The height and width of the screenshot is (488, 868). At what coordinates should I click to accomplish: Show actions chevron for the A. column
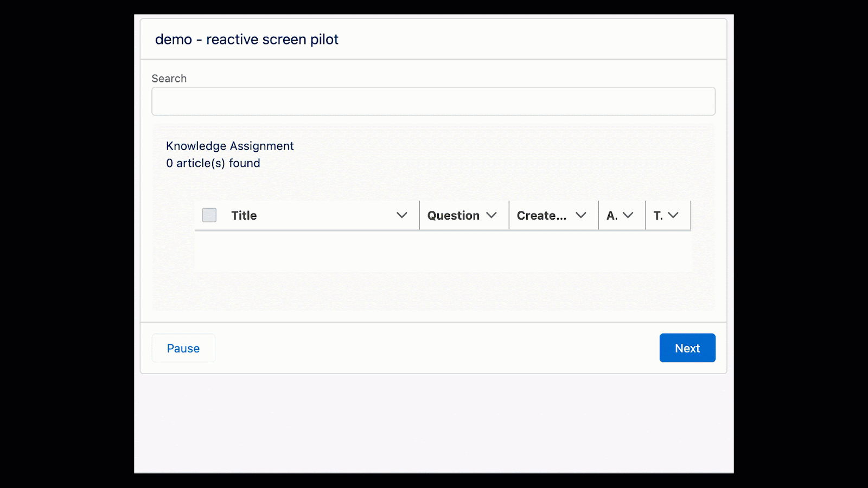(628, 215)
